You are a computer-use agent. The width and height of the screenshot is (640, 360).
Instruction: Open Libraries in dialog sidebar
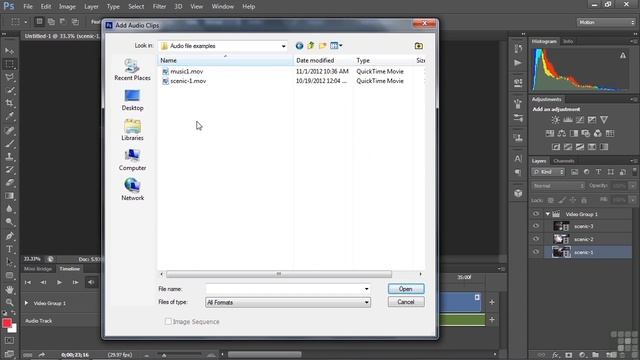pos(132,130)
